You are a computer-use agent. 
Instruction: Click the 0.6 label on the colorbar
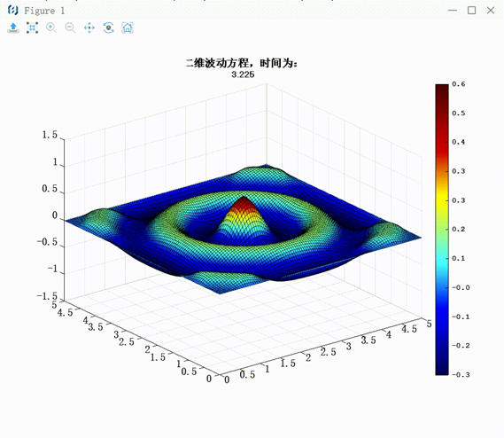(458, 84)
